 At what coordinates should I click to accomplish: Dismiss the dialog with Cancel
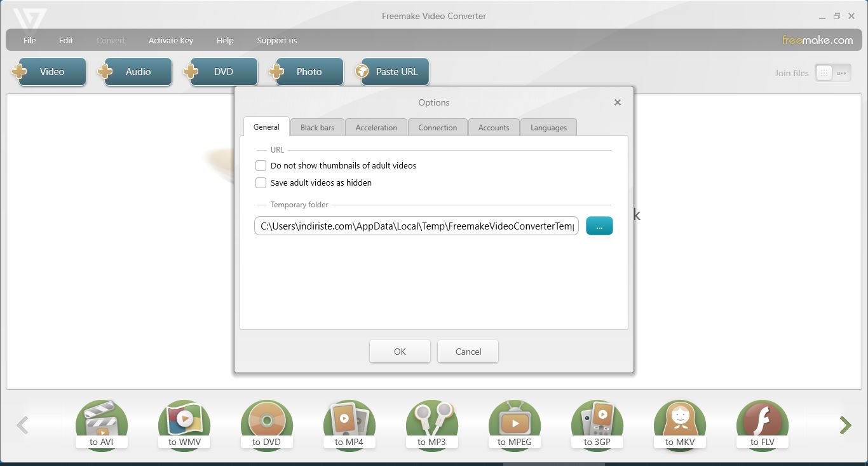tap(468, 352)
